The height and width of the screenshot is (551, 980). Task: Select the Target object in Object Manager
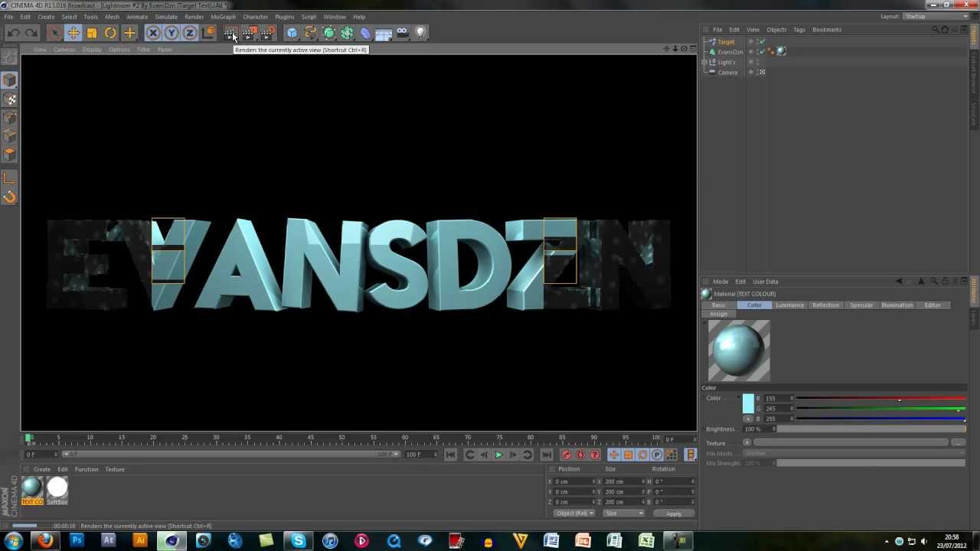pos(725,42)
